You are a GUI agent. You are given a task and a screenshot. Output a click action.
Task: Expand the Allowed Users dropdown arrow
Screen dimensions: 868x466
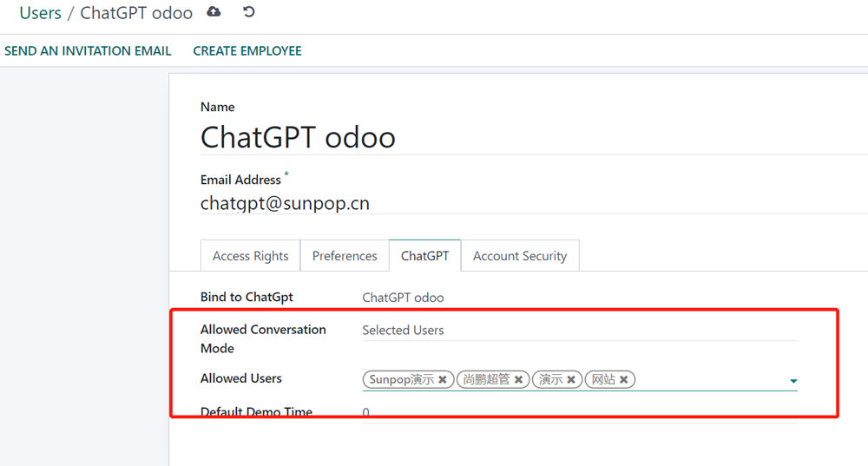(x=793, y=381)
